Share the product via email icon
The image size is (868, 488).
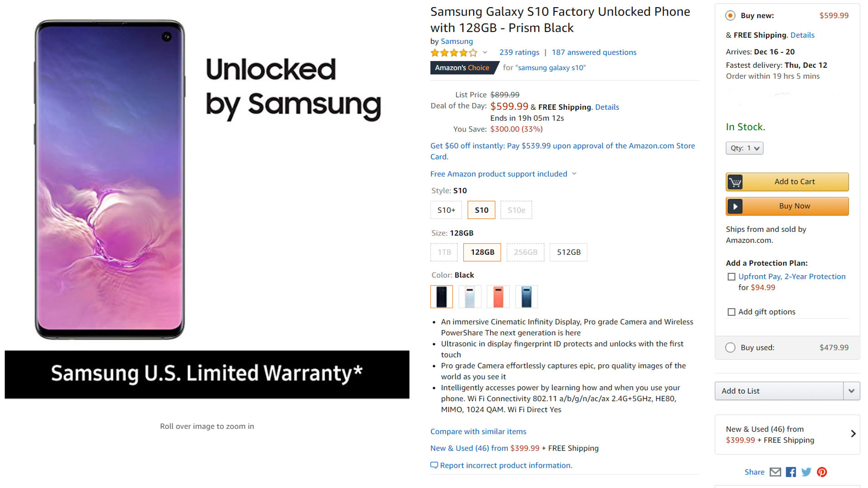coord(775,472)
